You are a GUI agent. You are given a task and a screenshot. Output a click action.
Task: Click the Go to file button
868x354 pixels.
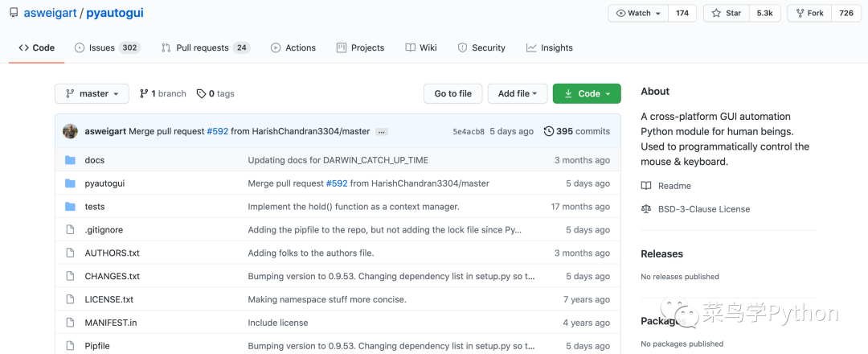coord(452,93)
